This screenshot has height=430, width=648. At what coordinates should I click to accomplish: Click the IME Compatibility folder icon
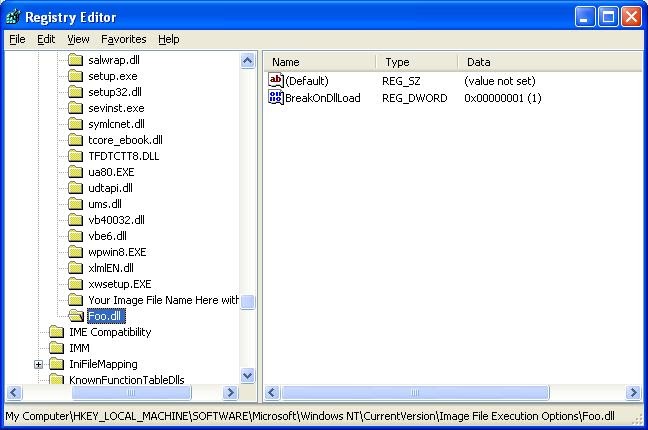pyautogui.click(x=56, y=332)
